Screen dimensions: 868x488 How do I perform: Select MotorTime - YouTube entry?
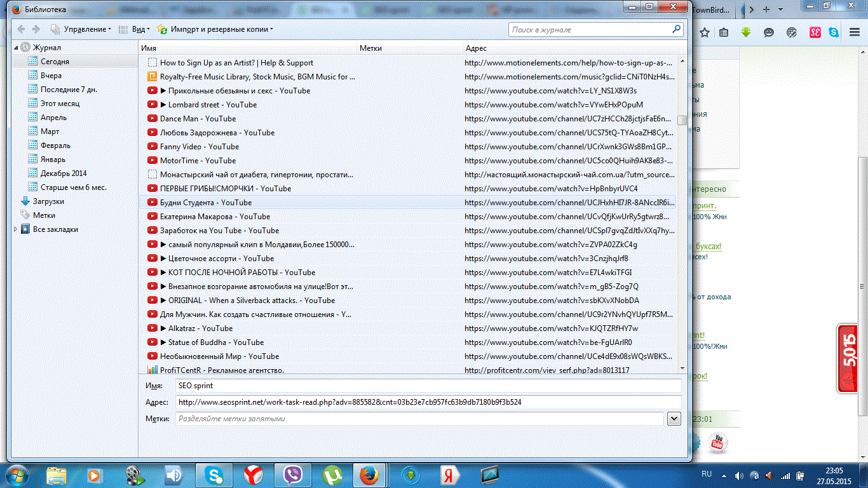click(x=408, y=161)
